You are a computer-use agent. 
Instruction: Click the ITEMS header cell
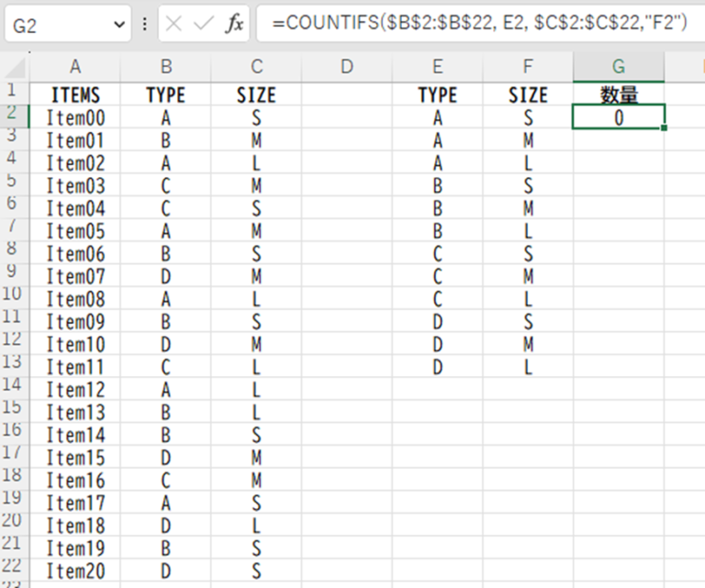tap(75, 94)
